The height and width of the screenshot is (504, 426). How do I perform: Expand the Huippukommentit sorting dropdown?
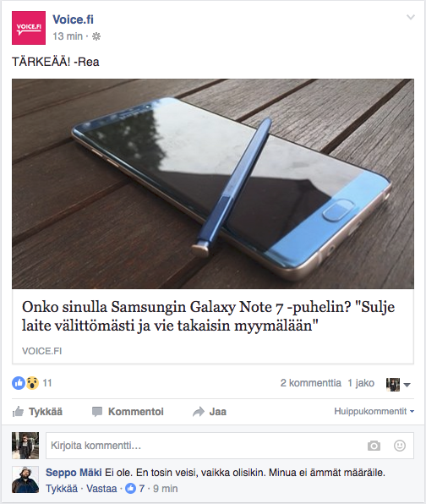coord(374,411)
